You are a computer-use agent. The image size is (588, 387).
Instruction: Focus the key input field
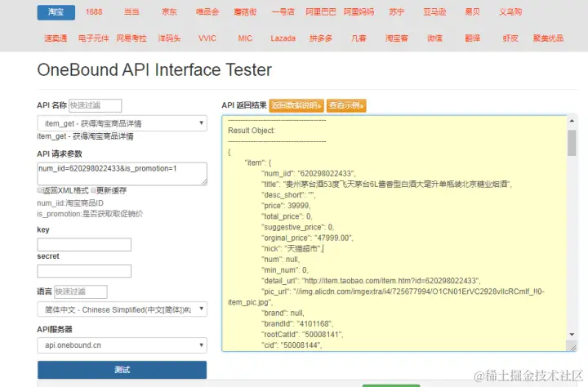84,244
